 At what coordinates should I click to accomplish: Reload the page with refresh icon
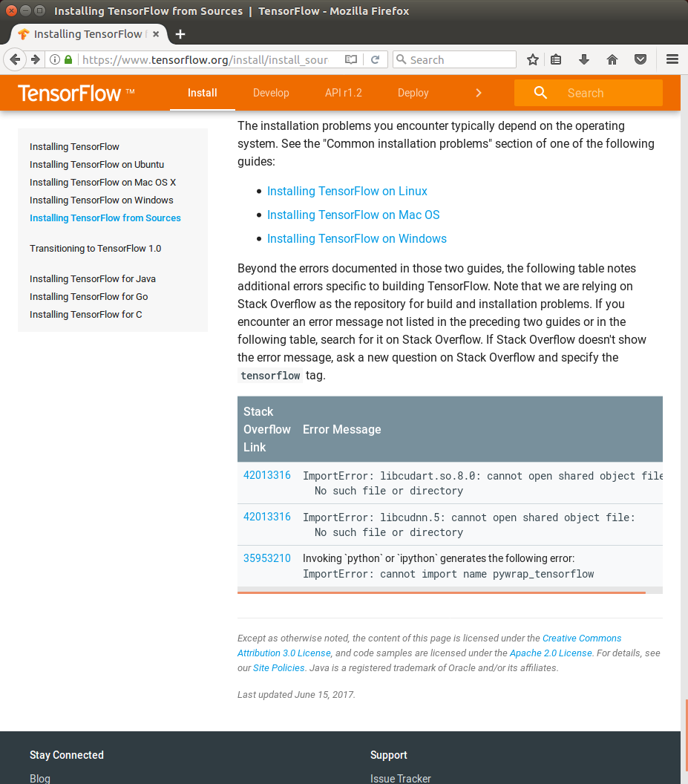(375, 59)
